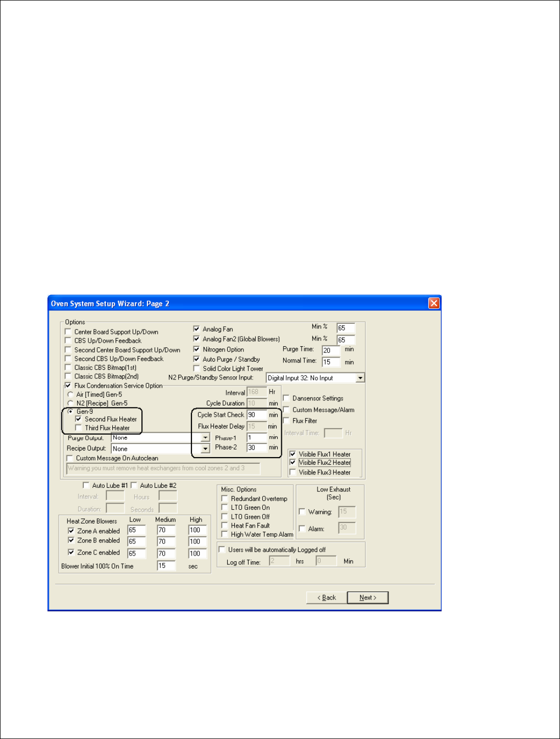Enable Solid Color Light Tower
Screen dimensions: 560x739
[x=197, y=368]
